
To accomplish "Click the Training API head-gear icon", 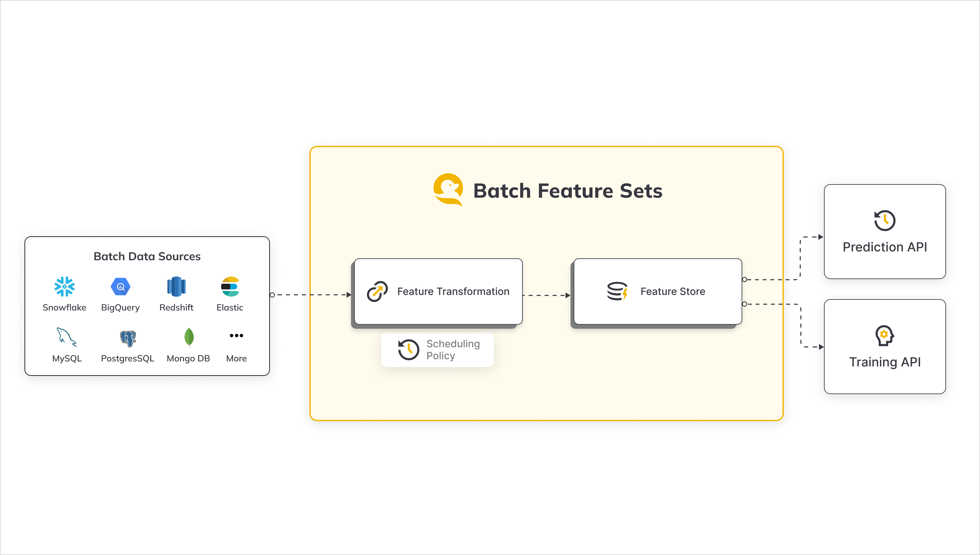I will tap(884, 335).
